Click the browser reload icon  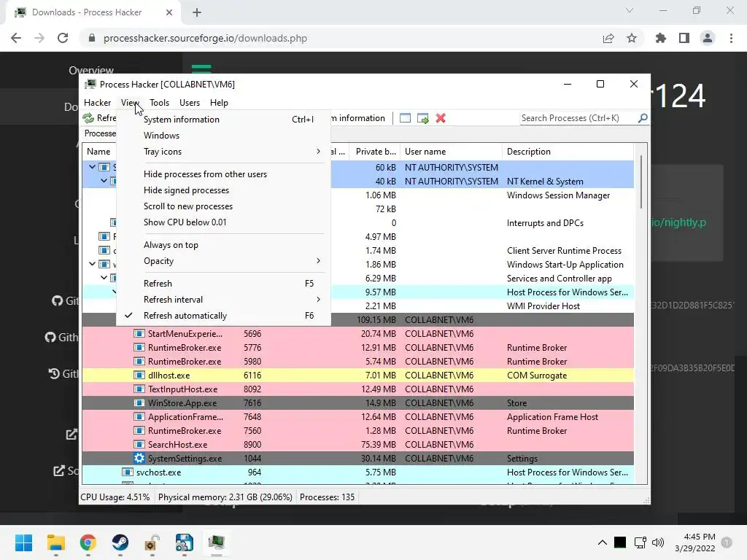(x=63, y=38)
